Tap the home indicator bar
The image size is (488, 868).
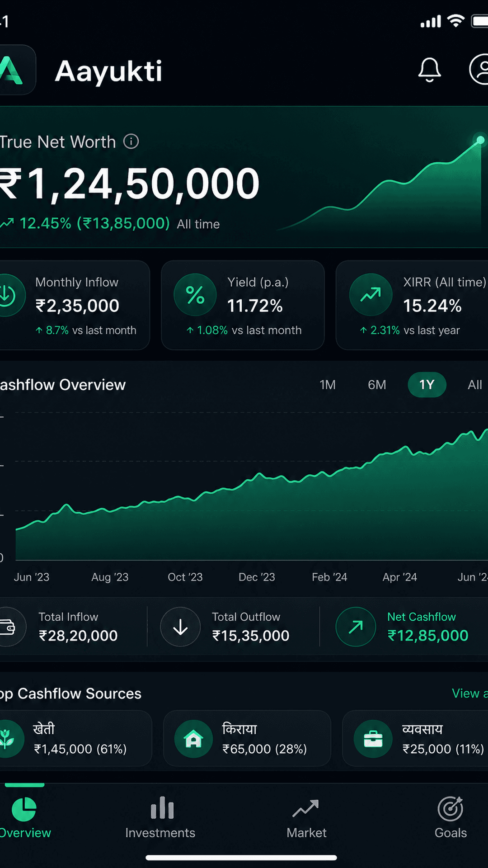[241, 858]
